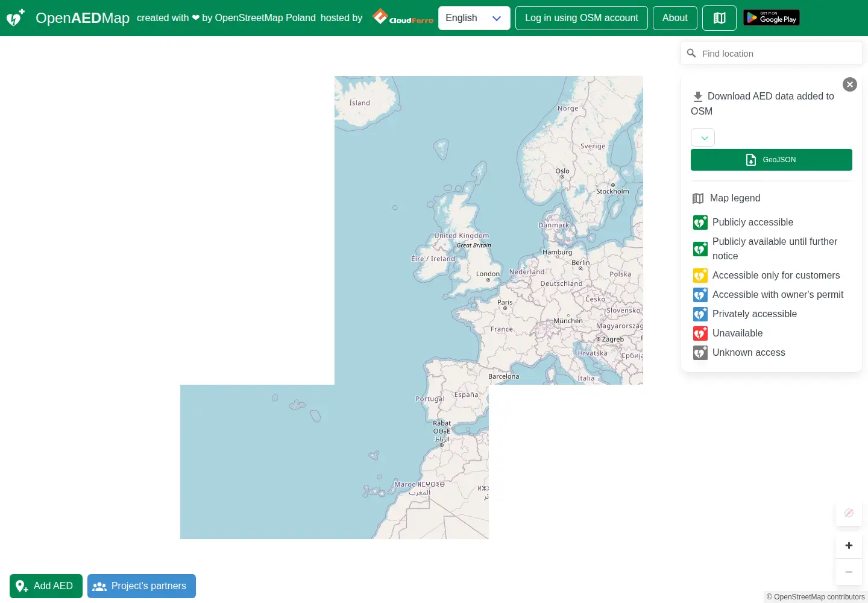Viewport: 868px width, 603px height.
Task: Click 'created with ❤ by OpenStreetMap Poland' text
Action: tap(226, 18)
